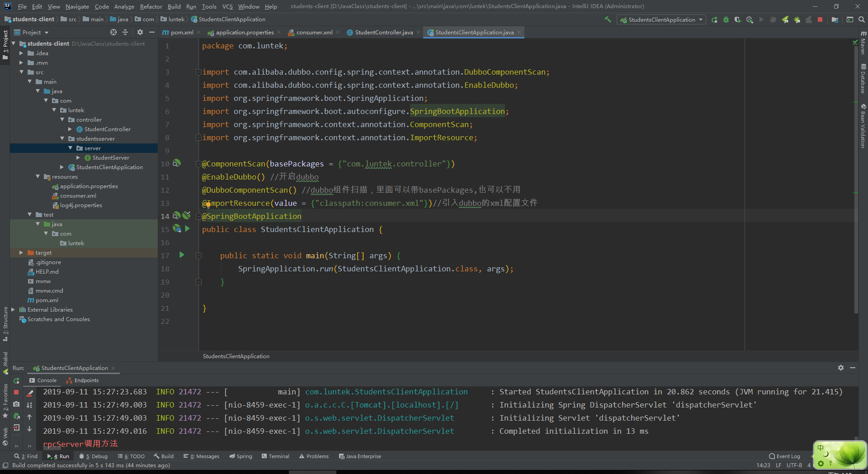The width and height of the screenshot is (868, 474).
Task: Rerun application in Run panel
Action: (x=17, y=380)
